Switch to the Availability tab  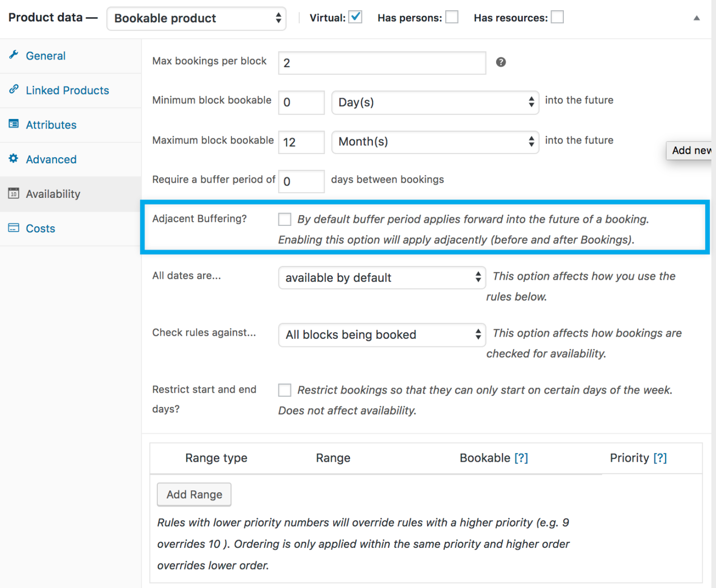point(53,193)
